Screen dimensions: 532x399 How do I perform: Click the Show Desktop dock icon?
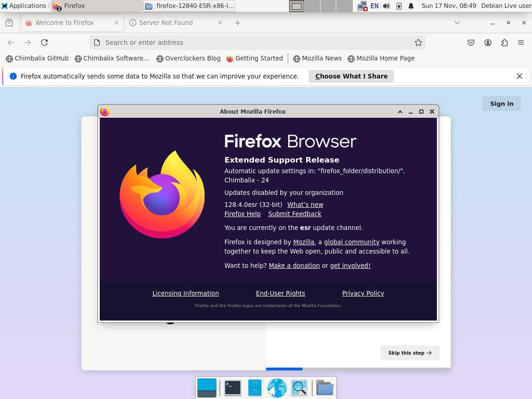(206, 387)
